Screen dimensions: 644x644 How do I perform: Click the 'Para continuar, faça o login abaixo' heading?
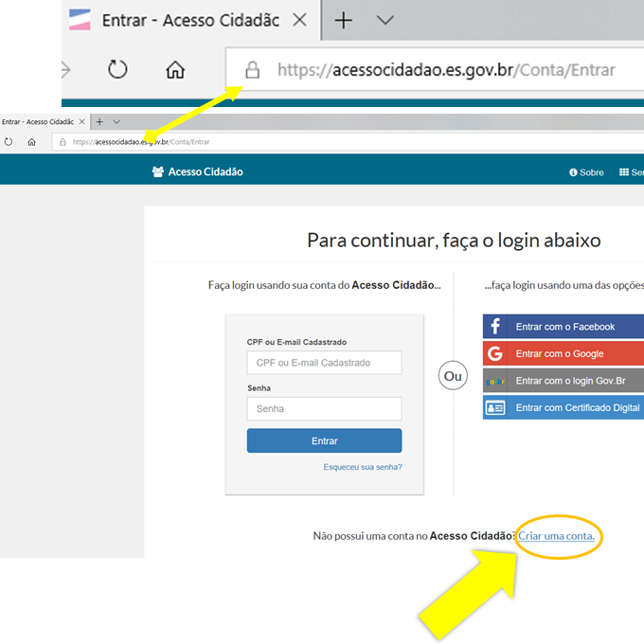[x=454, y=241]
